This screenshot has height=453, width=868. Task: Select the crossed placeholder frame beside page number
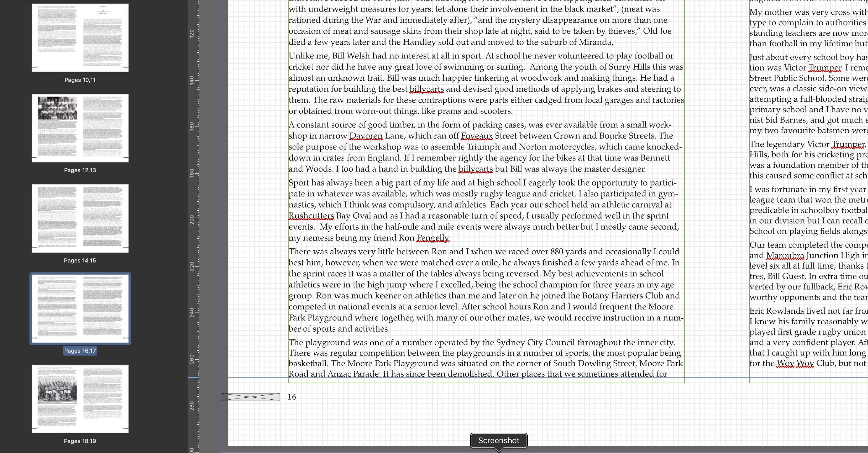tap(251, 397)
